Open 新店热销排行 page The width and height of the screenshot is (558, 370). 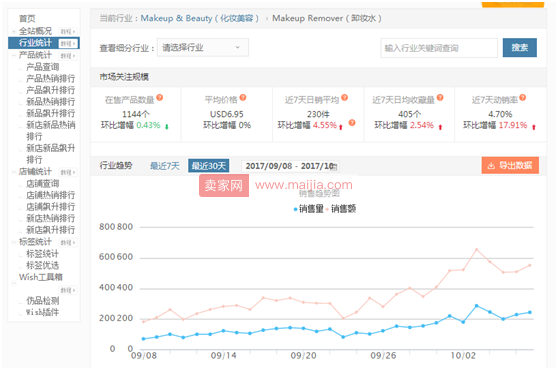point(51,218)
